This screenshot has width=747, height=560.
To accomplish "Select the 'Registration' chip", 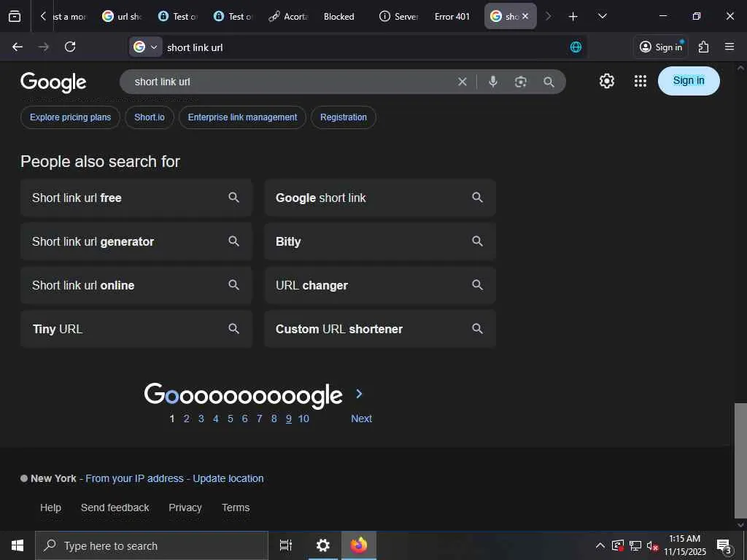I will [x=343, y=117].
